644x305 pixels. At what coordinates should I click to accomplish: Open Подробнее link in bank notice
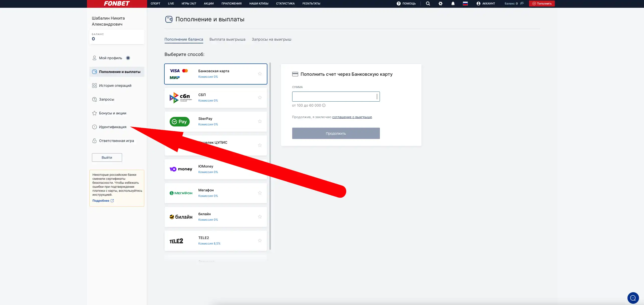(101, 201)
